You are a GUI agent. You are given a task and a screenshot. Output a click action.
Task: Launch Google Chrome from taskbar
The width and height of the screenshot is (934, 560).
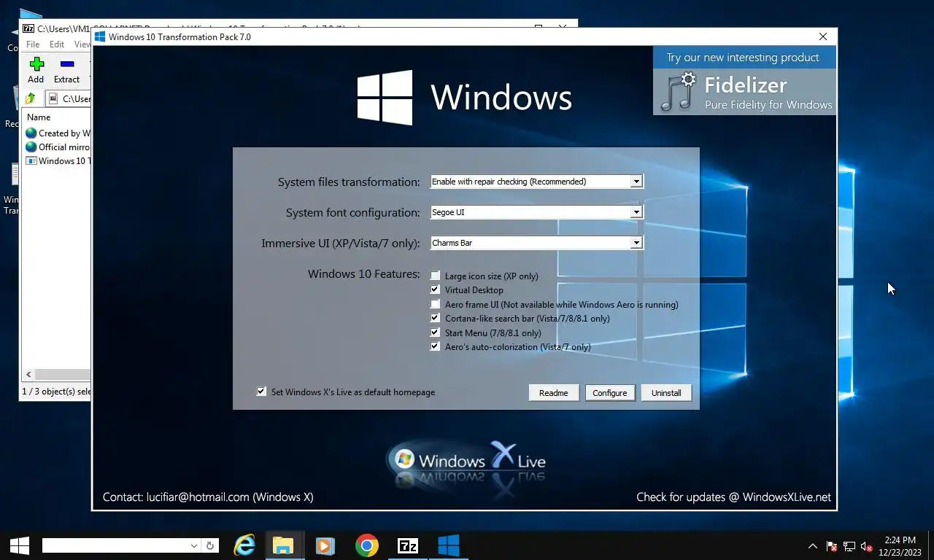click(x=366, y=545)
